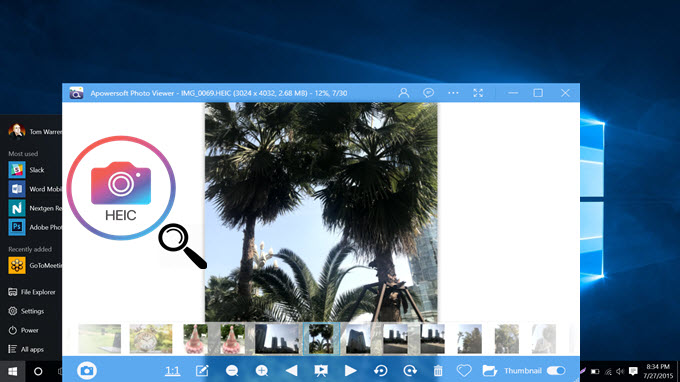
Task: Select the park lawn thumbnail
Action: coord(100,339)
